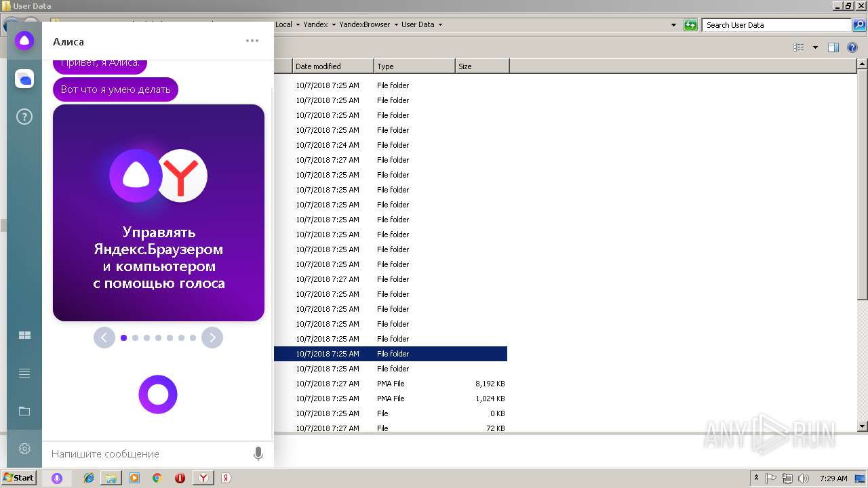Image resolution: width=868 pixels, height=488 pixels.
Task: Toggle the Explorer preview pane
Action: tap(833, 47)
